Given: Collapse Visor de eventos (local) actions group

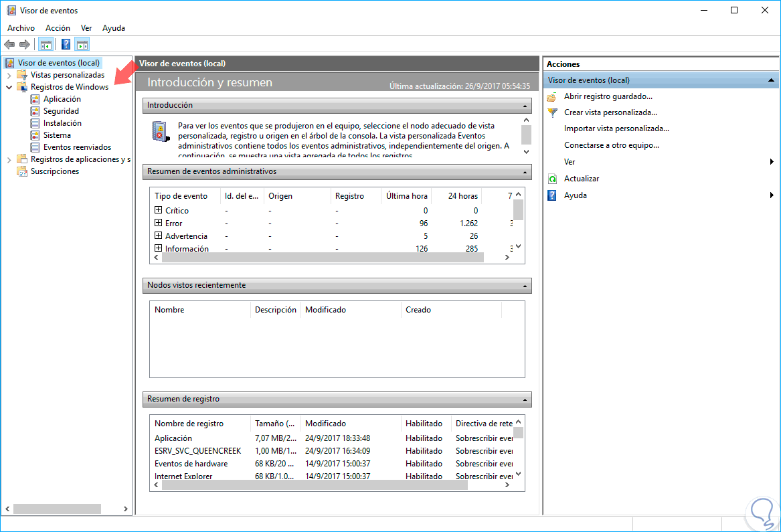Looking at the screenshot, I should pyautogui.click(x=771, y=80).
